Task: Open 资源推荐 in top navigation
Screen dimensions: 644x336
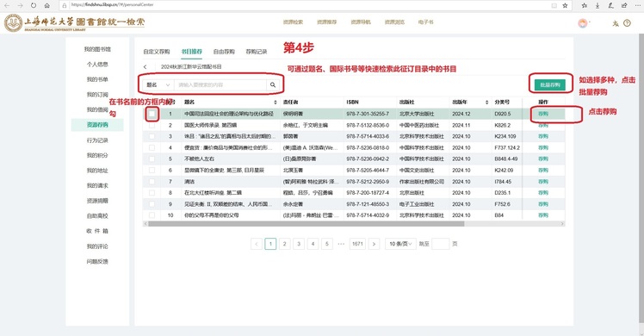Action: click(327, 22)
